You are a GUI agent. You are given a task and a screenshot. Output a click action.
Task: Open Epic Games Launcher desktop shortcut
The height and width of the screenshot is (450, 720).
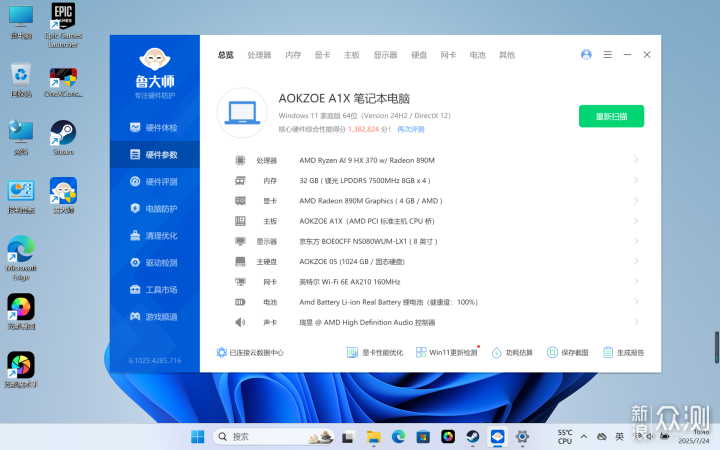(63, 25)
